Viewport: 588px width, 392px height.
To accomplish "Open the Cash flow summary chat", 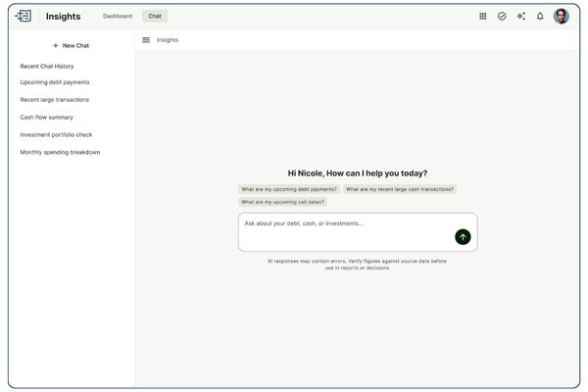I will pos(46,117).
